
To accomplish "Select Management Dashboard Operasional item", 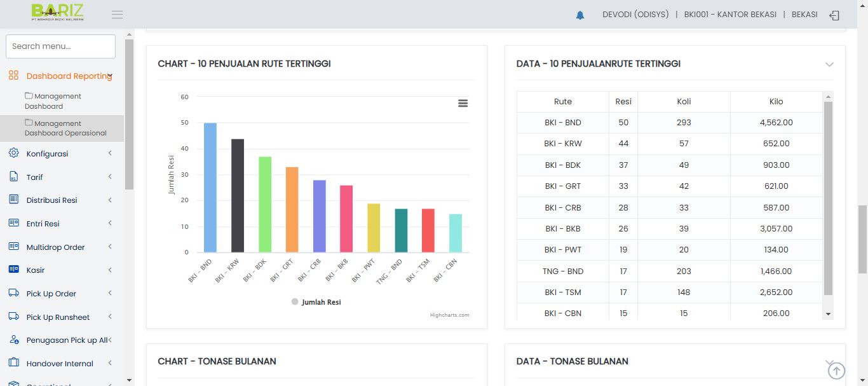I will pyautogui.click(x=65, y=128).
